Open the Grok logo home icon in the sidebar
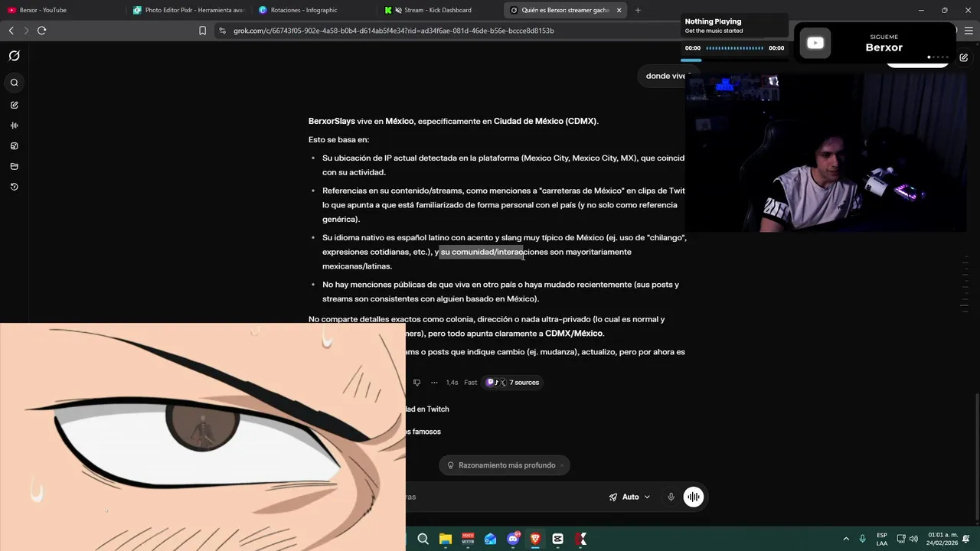 point(14,56)
